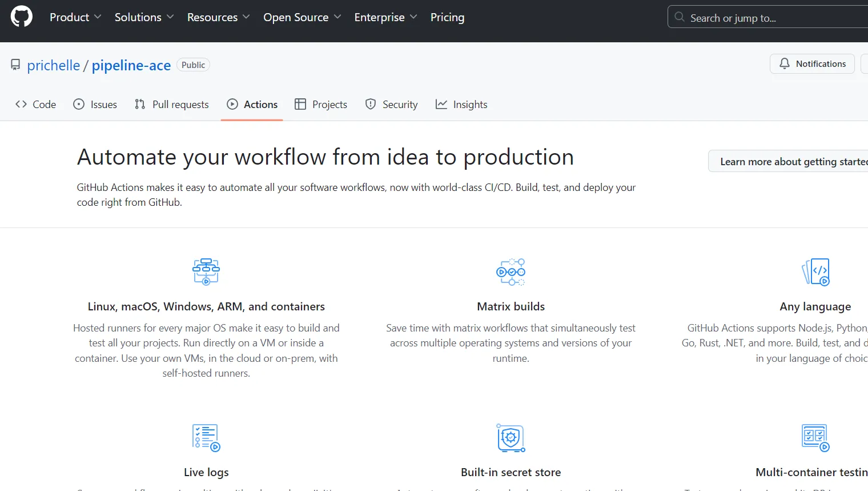Click Learn more about getting started
Screen dimensions: 868x491
[788, 161]
